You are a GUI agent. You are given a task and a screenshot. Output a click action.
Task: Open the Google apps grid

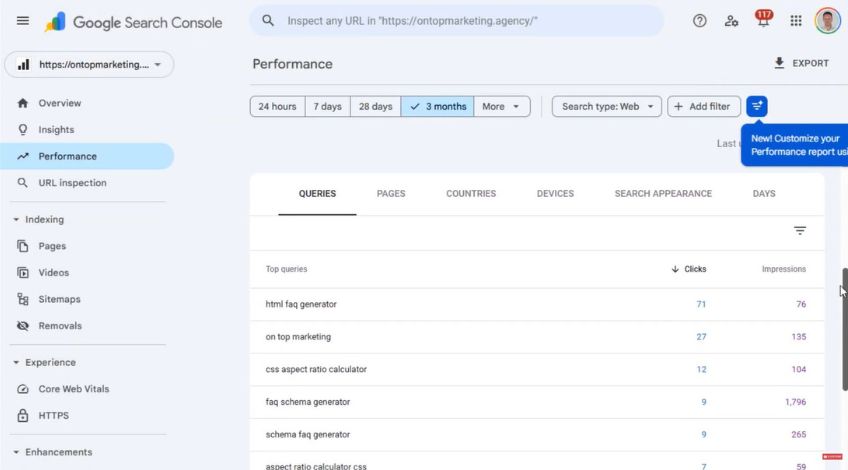pyautogui.click(x=796, y=21)
